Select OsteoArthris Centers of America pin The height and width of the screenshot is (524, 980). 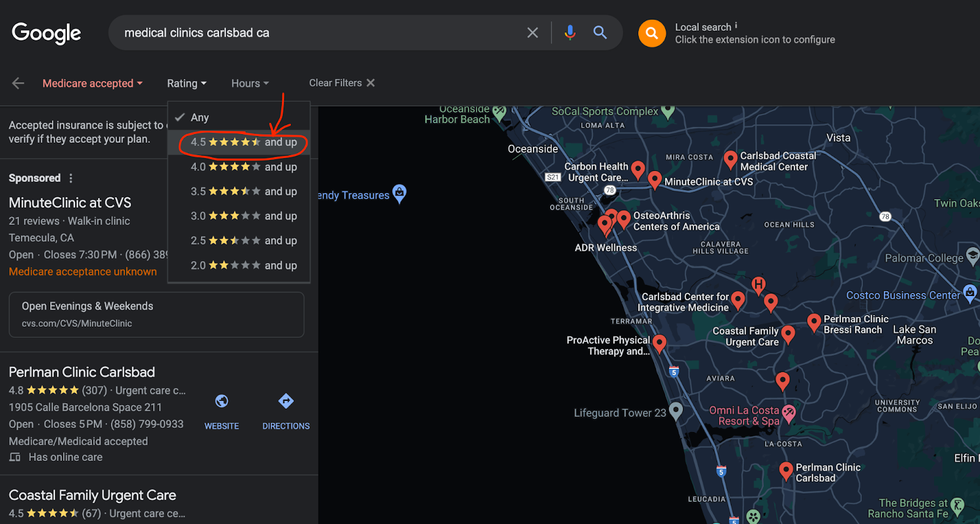pyautogui.click(x=624, y=219)
